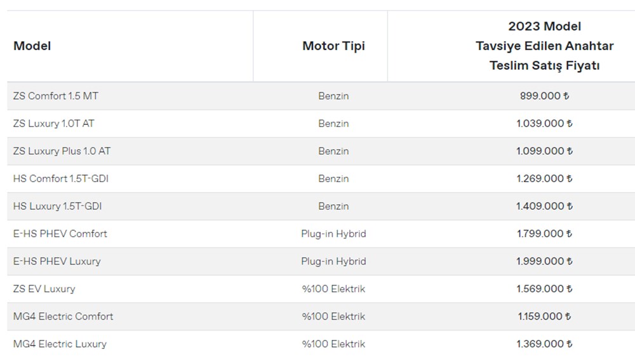Click the 1.569.000 ₺ price
Screen dimensions: 635x364
coord(544,289)
